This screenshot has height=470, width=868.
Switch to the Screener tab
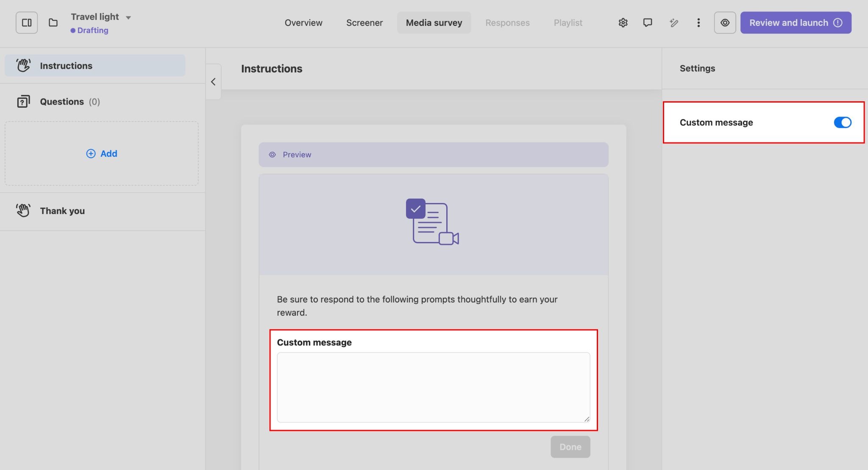point(364,23)
